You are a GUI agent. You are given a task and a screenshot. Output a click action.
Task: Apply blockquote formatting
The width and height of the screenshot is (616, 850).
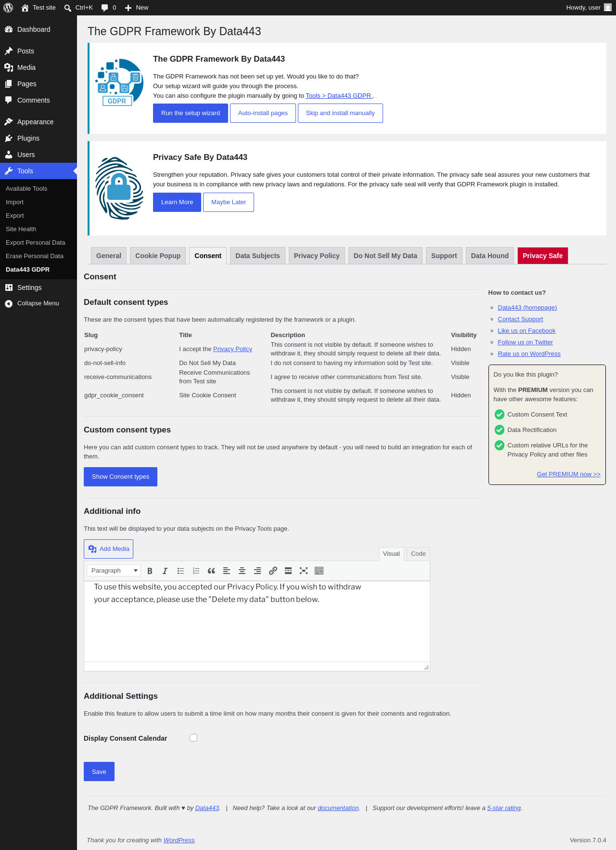[211, 571]
